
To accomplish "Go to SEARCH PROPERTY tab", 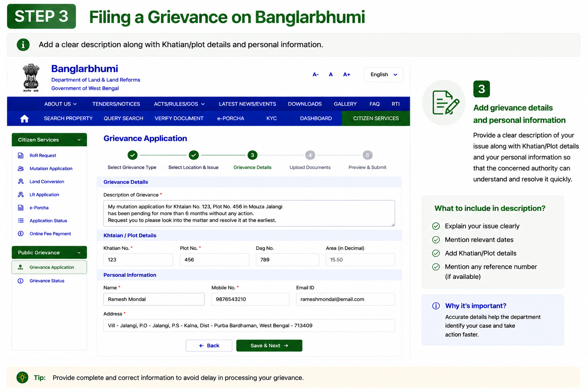I will click(x=68, y=119).
